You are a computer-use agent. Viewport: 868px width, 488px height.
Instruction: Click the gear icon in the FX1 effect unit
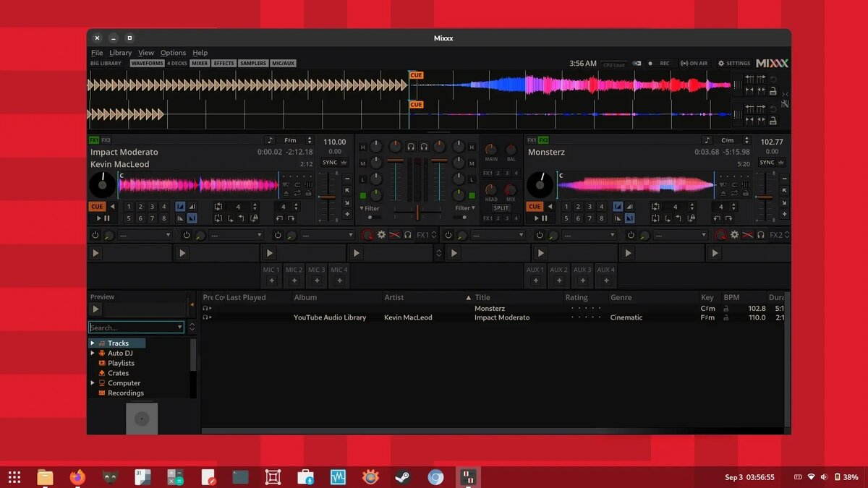pyautogui.click(x=381, y=234)
